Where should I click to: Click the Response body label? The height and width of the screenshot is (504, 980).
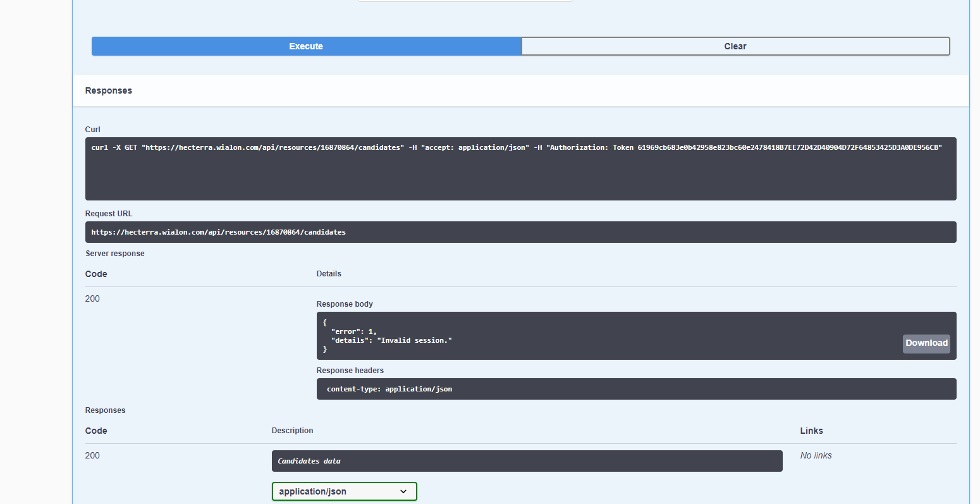coord(345,304)
